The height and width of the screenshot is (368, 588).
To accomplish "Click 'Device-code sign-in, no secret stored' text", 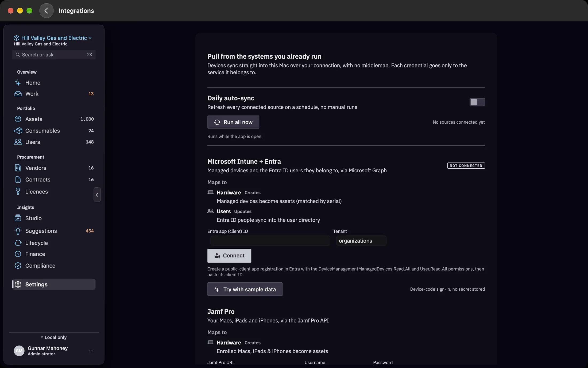I will 447,289.
